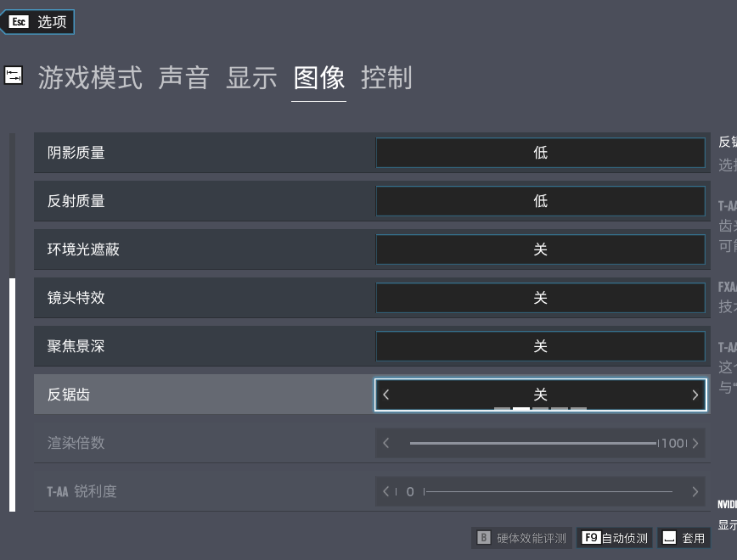Click left arrow on 反锯齿 selector
This screenshot has width=737, height=560.
(x=386, y=395)
